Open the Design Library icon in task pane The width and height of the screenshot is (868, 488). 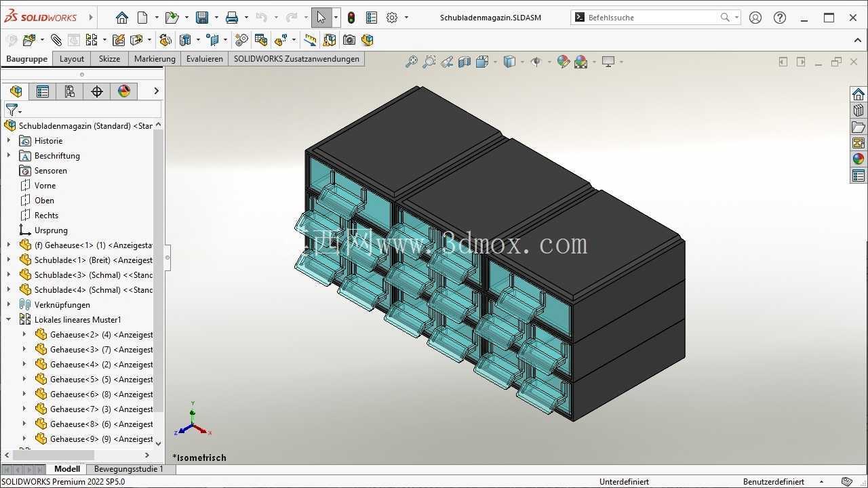point(859,110)
